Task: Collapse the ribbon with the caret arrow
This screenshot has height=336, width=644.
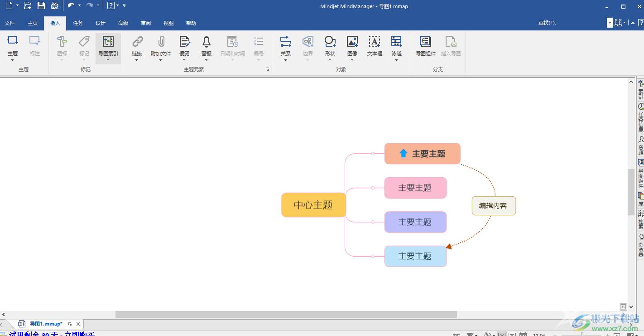Action: click(633, 23)
